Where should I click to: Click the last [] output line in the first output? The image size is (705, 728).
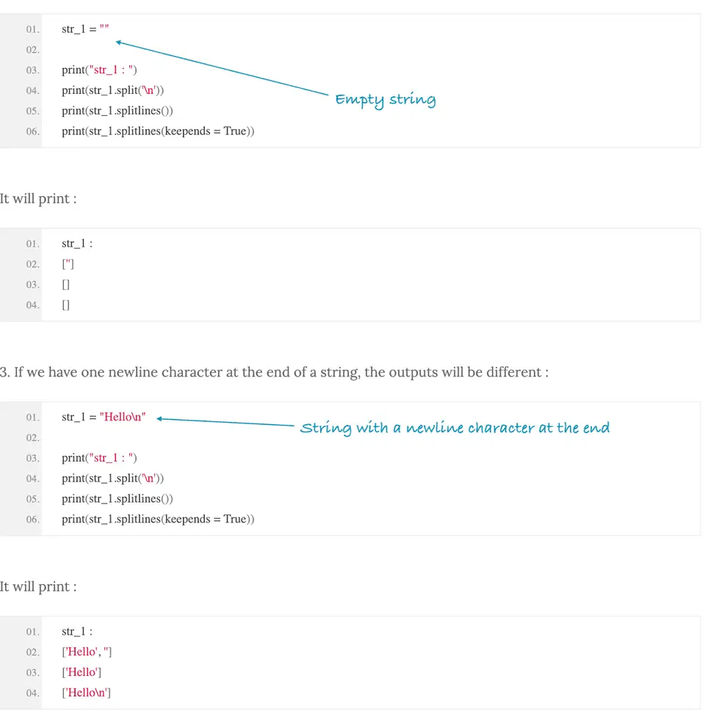tap(65, 305)
